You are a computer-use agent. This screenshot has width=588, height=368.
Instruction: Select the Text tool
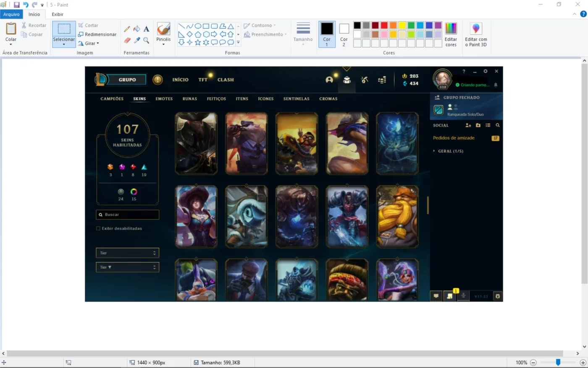[146, 29]
